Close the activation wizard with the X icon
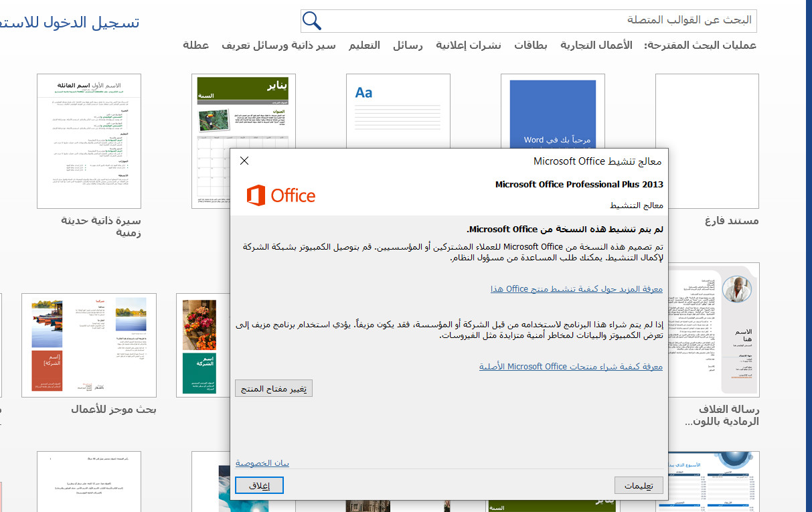 [x=244, y=161]
